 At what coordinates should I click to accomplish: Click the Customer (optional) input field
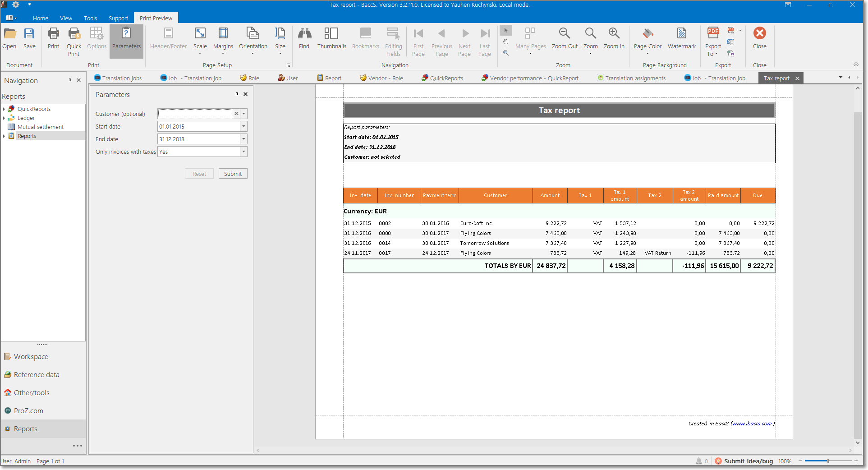195,114
